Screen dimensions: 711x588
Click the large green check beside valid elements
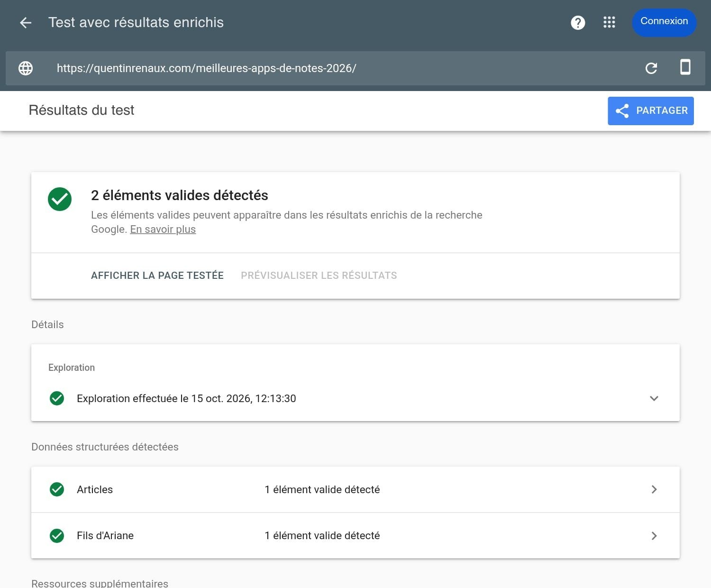(60, 199)
